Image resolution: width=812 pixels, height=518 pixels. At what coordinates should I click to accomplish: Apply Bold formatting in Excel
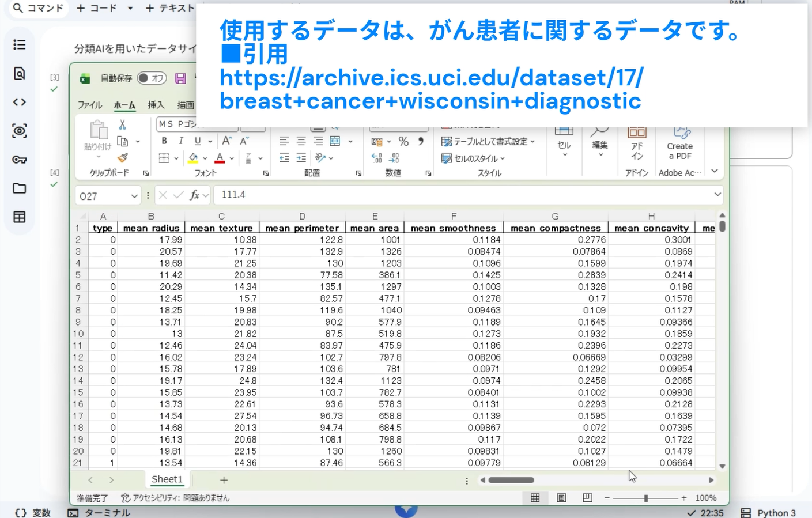(x=164, y=141)
